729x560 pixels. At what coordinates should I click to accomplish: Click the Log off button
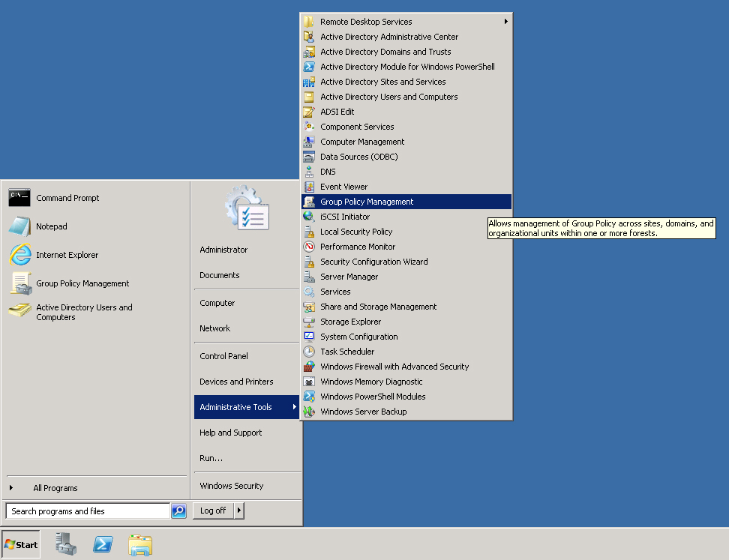point(213,511)
